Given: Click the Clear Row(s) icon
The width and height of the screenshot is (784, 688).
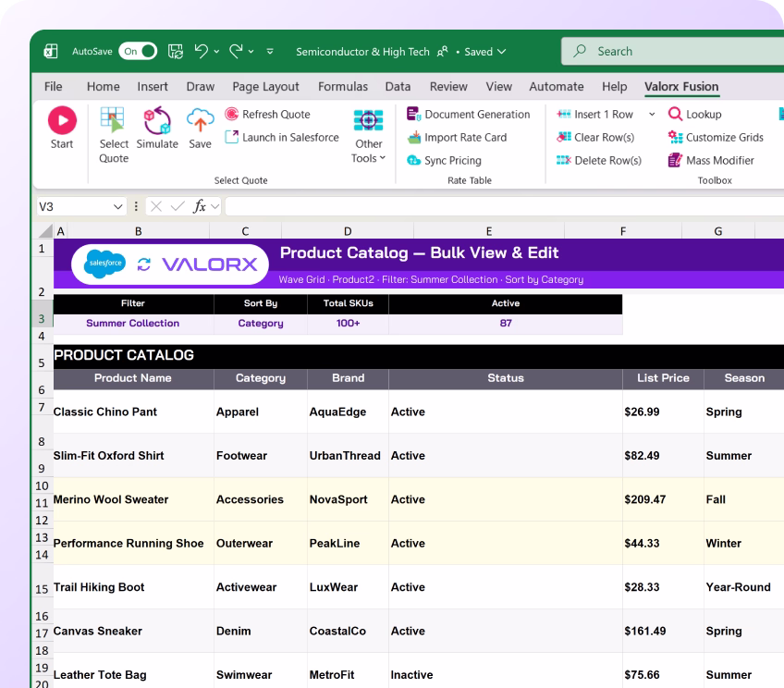Looking at the screenshot, I should [564, 137].
